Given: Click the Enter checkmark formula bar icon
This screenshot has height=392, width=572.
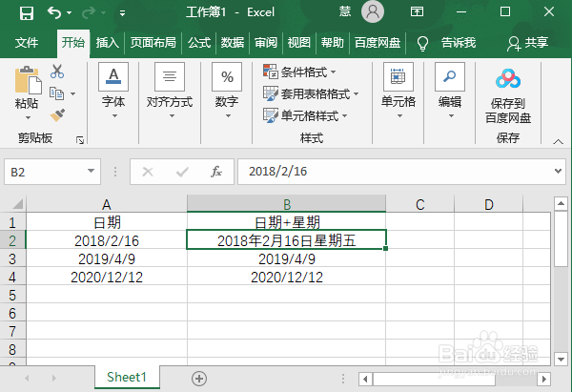Looking at the screenshot, I should point(182,172).
